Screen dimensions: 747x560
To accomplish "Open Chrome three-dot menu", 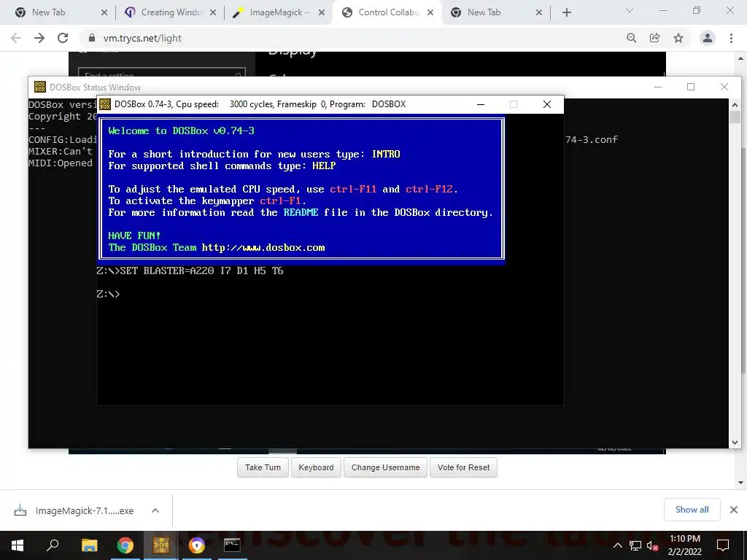I will 731,38.
